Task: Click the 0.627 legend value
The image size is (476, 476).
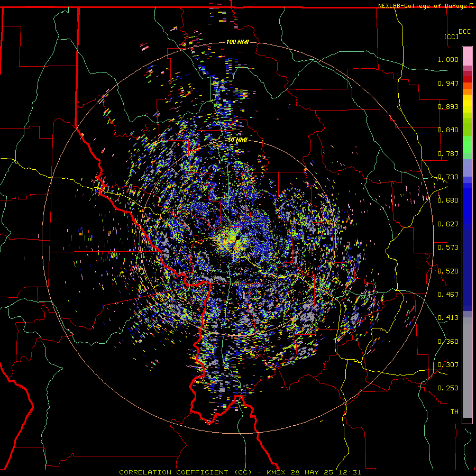Action: (x=448, y=224)
